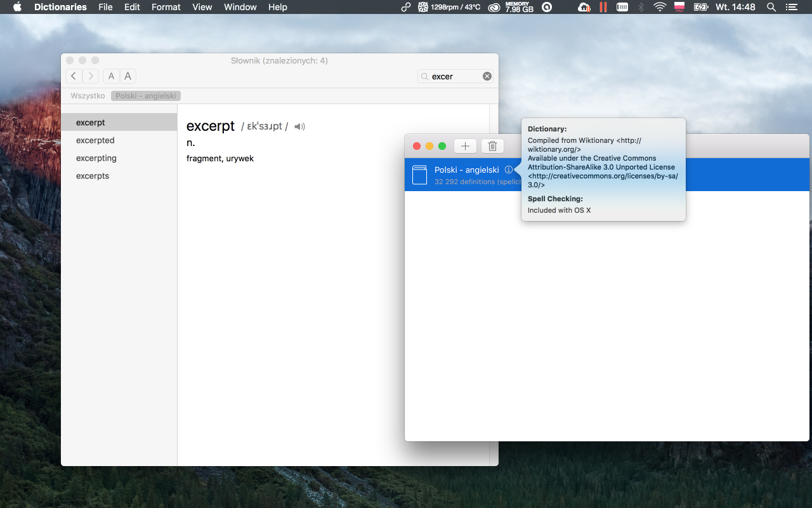
Task: Click the battery status icon
Action: tap(701, 7)
